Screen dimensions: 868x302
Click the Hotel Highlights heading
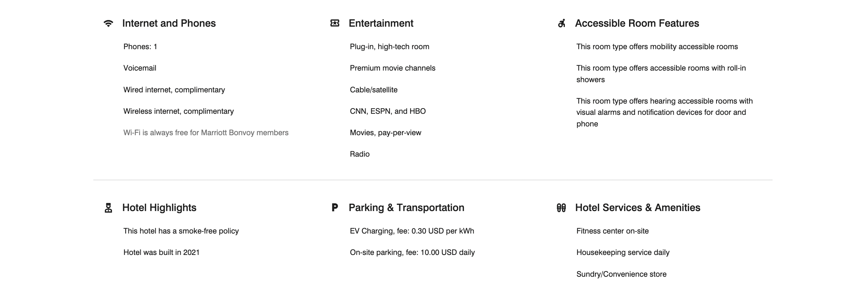tap(159, 208)
